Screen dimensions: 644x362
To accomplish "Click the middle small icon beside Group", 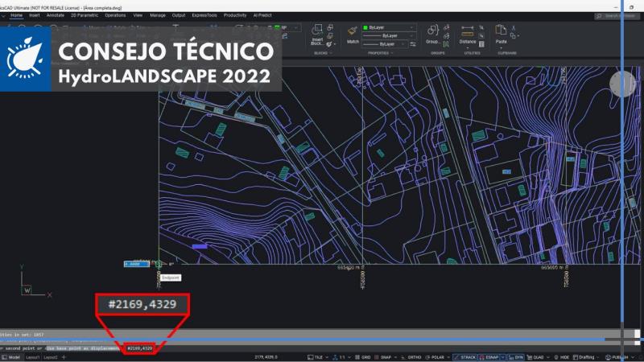I will point(447,35).
